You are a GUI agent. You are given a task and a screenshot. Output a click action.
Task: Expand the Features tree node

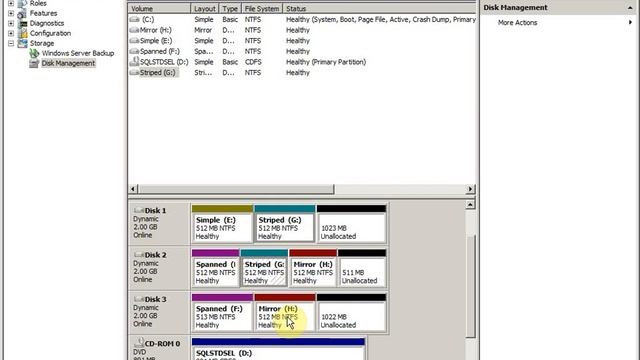(11, 13)
